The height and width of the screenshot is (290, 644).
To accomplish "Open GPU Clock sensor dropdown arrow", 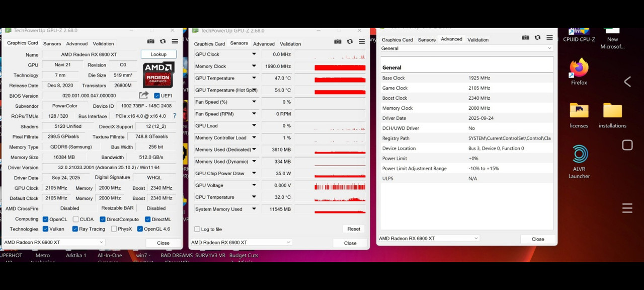I will pyautogui.click(x=254, y=54).
